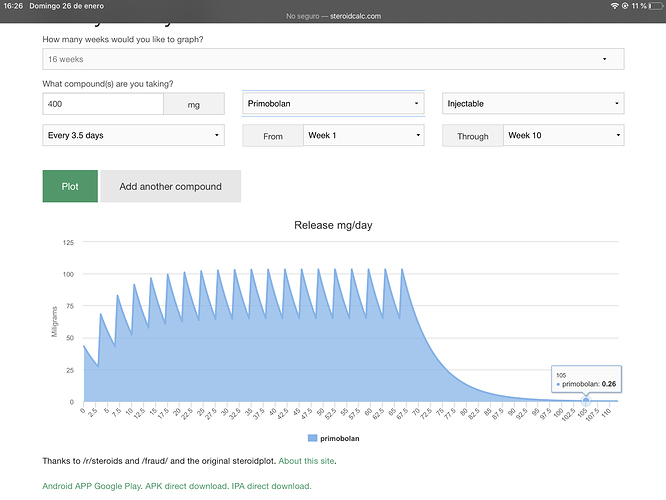Click the mg unit label box

(194, 104)
